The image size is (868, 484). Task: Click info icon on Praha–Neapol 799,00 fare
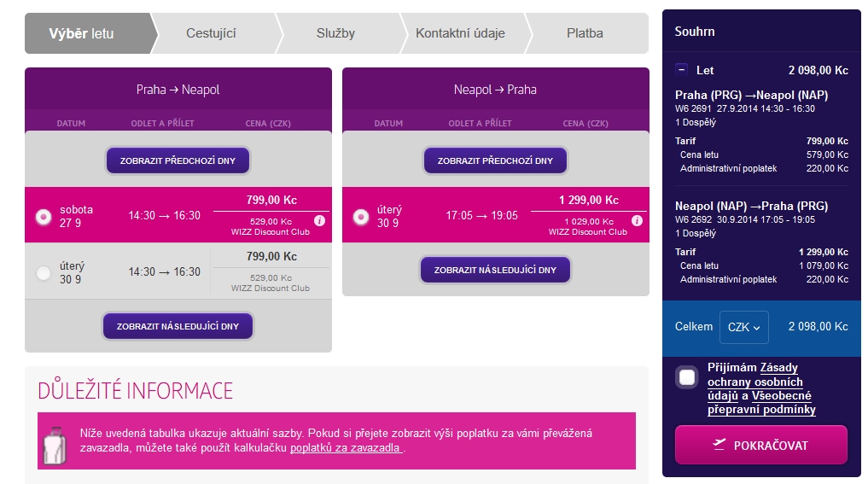(x=319, y=220)
